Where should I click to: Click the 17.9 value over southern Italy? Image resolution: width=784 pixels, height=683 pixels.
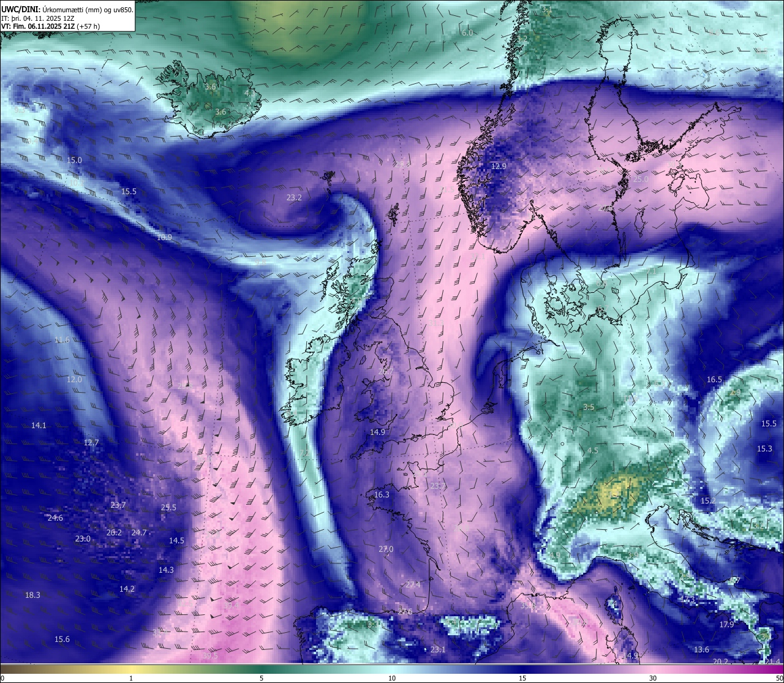[x=726, y=624]
